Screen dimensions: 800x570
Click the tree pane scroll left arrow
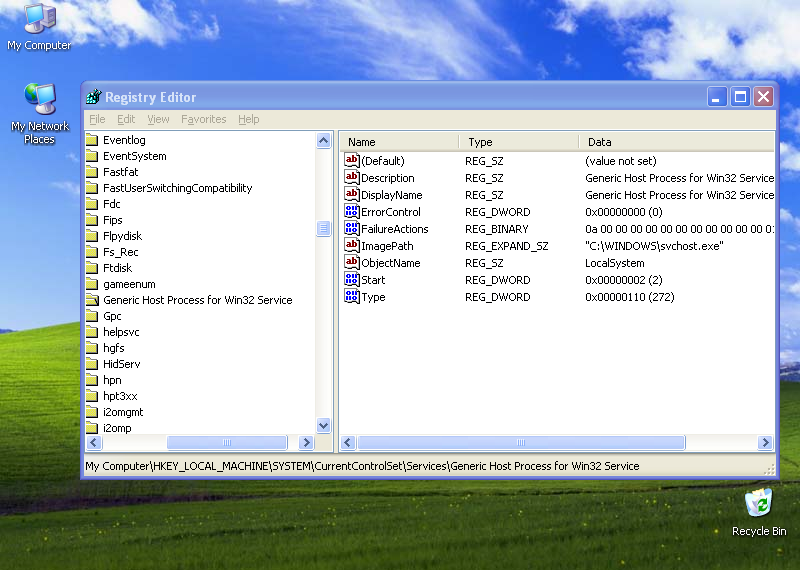click(94, 442)
